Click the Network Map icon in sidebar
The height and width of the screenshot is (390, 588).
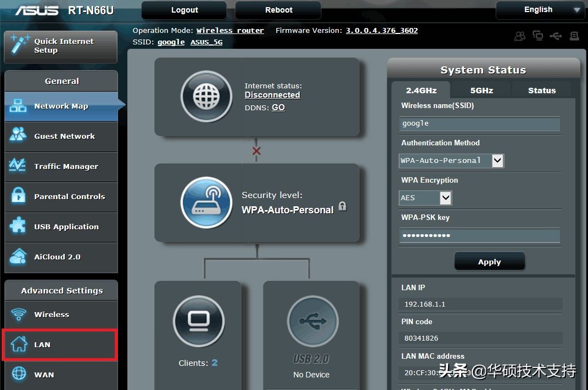pos(18,106)
